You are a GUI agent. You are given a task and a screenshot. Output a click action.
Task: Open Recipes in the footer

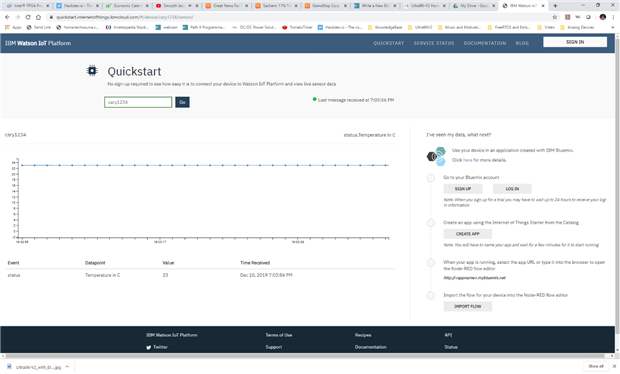point(363,335)
